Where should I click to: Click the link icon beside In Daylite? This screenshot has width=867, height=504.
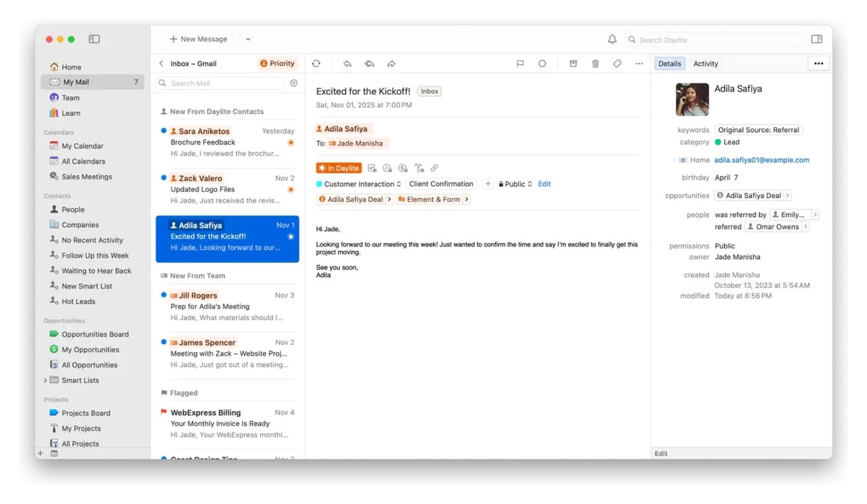[x=434, y=168]
